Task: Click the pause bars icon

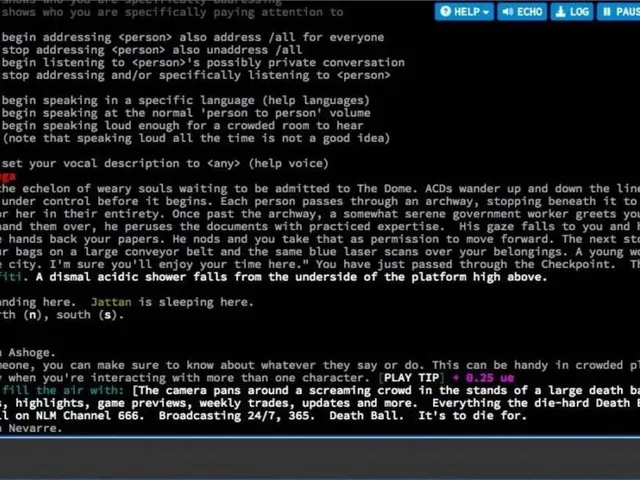Action: pos(607,11)
